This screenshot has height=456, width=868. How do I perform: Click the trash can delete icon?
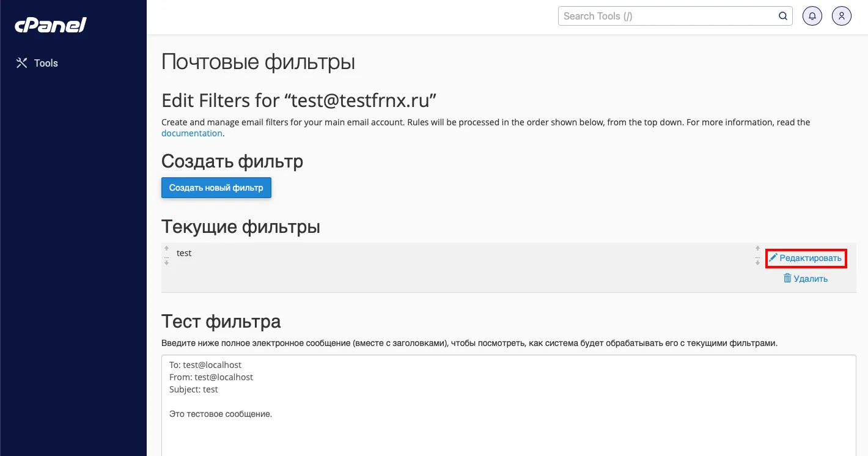(787, 278)
